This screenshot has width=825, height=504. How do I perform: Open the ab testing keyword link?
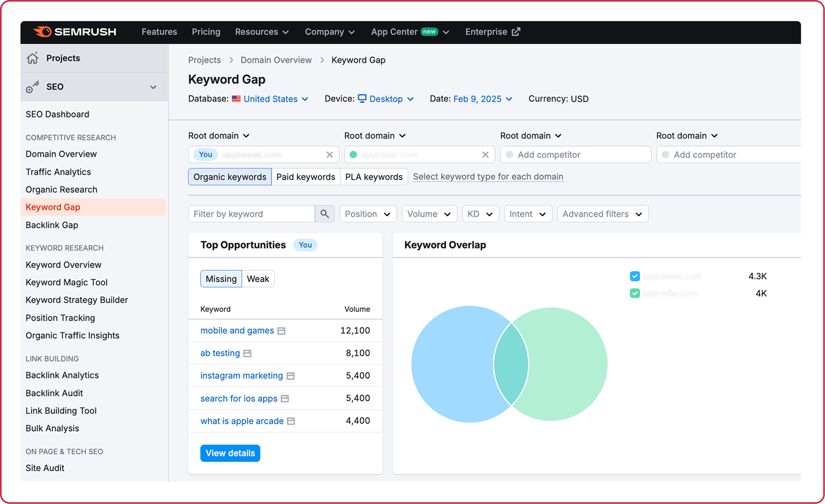220,353
